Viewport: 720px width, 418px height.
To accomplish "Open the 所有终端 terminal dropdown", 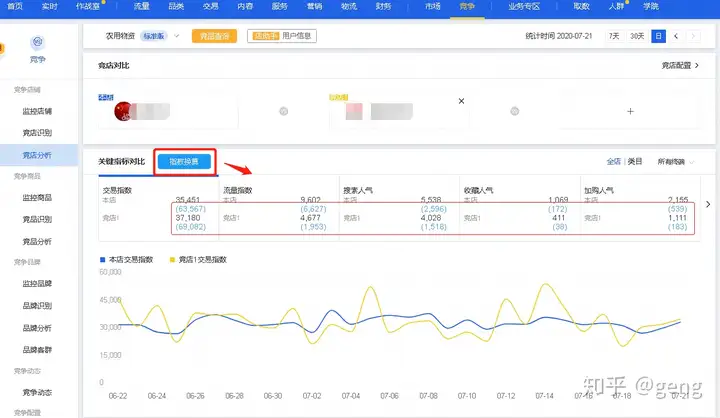I will pyautogui.click(x=676, y=162).
